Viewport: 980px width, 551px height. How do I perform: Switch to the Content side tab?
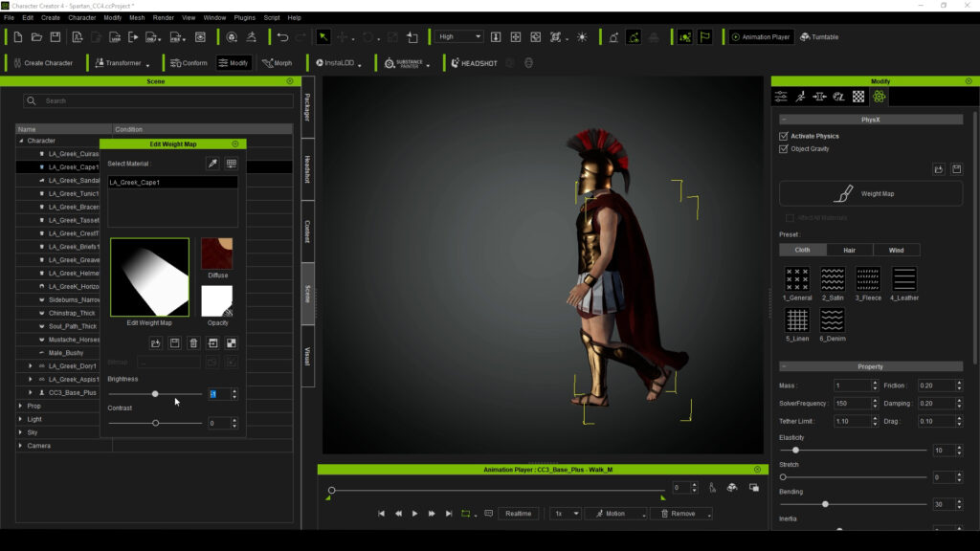307,231
